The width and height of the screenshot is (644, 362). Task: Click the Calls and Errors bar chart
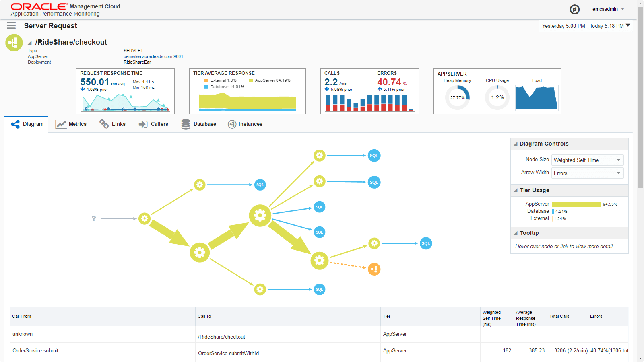pyautogui.click(x=369, y=103)
